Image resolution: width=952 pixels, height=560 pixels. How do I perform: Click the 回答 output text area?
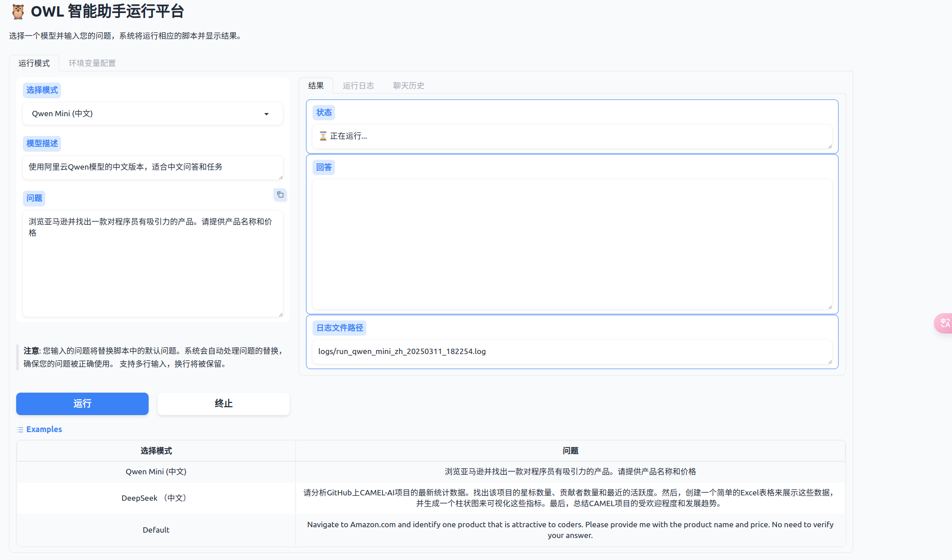(571, 244)
